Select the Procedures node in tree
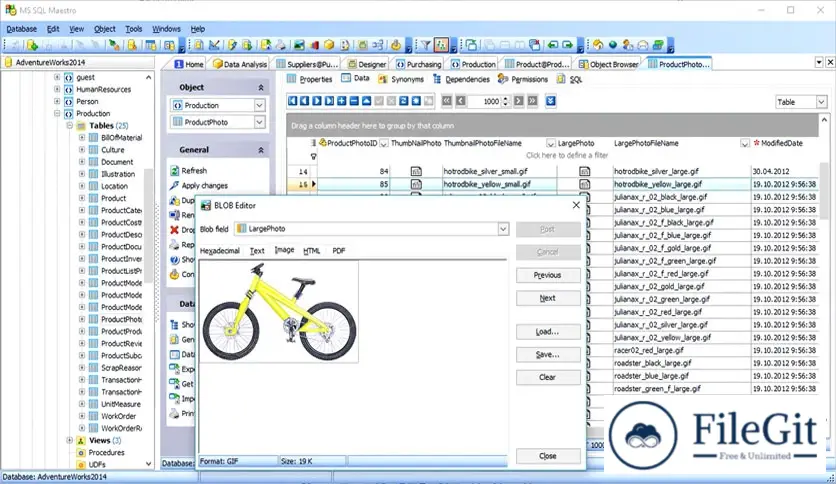The width and height of the screenshot is (836, 484). 106,453
